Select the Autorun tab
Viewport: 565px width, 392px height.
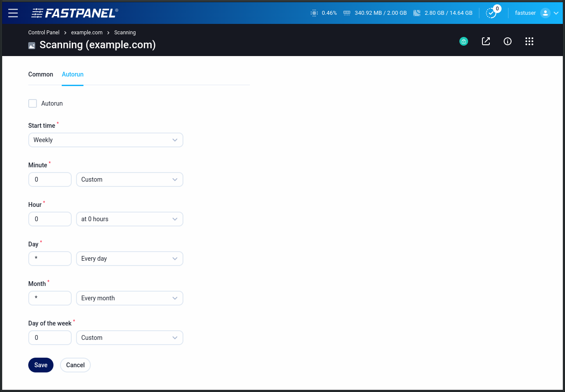pos(73,74)
